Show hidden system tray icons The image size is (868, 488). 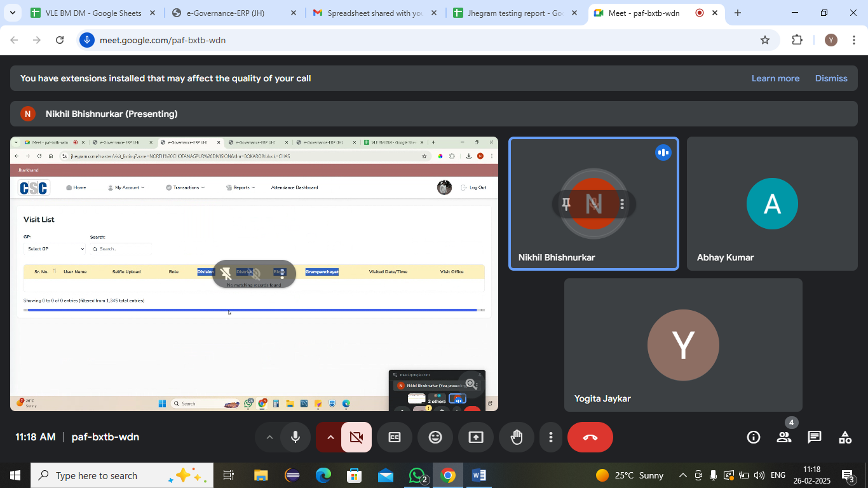(x=683, y=475)
